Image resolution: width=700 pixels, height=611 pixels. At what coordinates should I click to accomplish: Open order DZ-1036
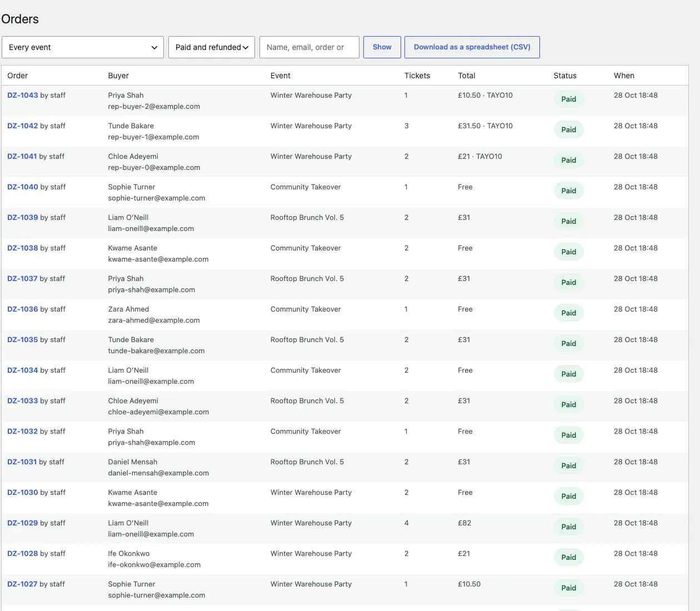[23, 309]
